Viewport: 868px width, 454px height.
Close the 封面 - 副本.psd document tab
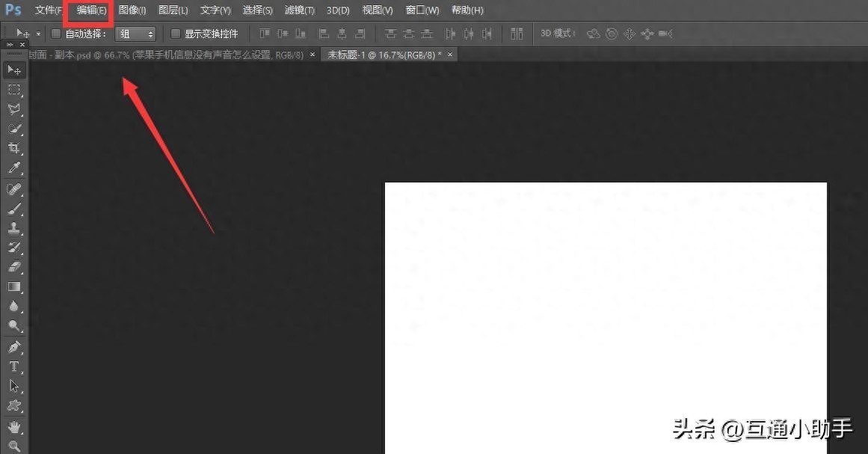[x=312, y=55]
